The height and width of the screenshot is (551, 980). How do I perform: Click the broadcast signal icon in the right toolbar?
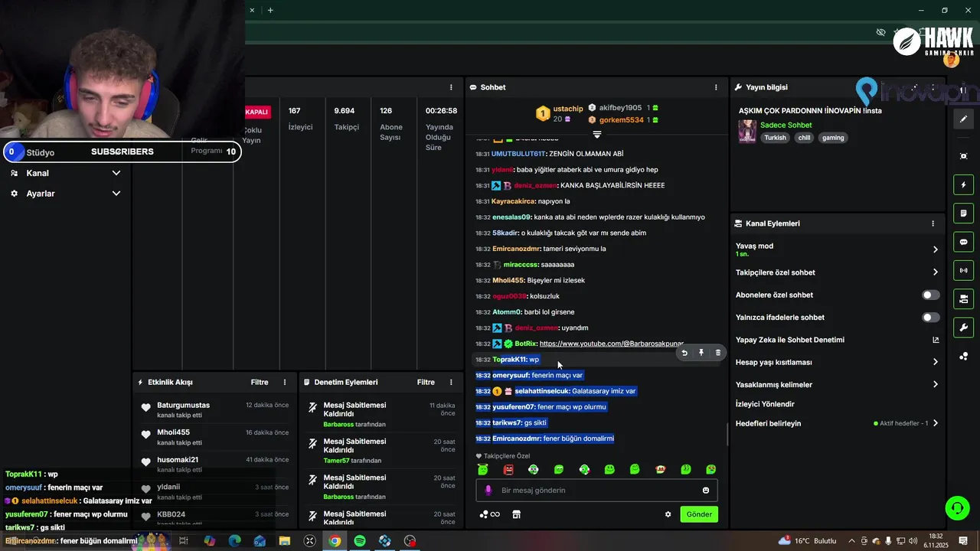point(963,270)
